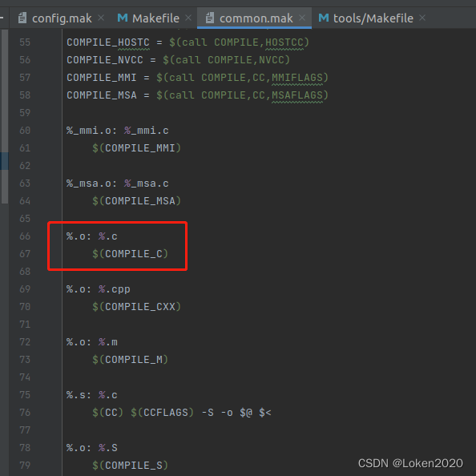The image size is (476, 476).
Task: Click the tools/Makefile M icon
Action: [324, 18]
